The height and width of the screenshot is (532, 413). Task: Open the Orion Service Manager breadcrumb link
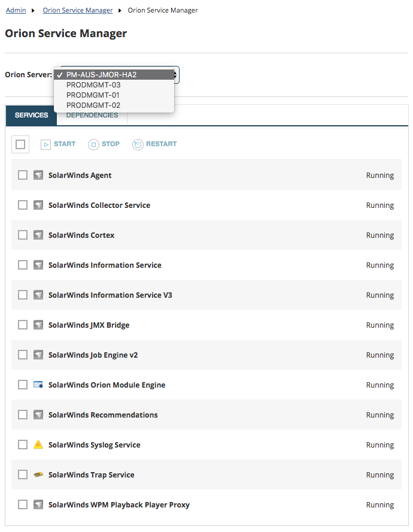tap(78, 10)
